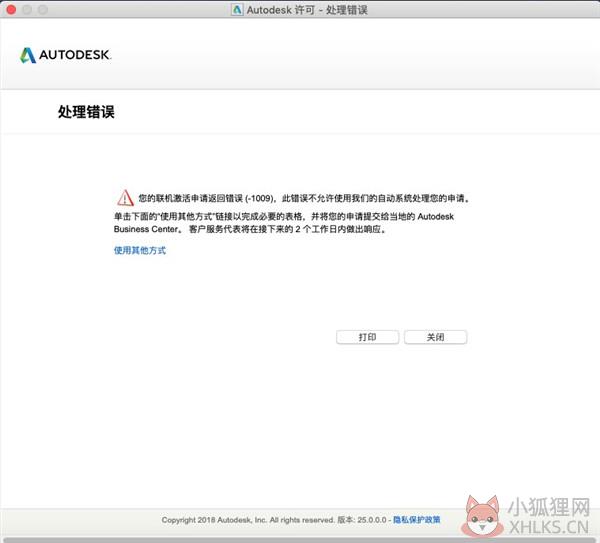The image size is (600, 543).
Task: Click the 处理错误 heading text
Action: tap(86, 112)
